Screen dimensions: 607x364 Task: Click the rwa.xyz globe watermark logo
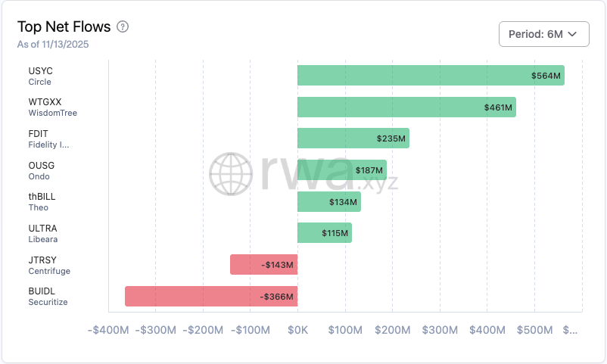(232, 174)
